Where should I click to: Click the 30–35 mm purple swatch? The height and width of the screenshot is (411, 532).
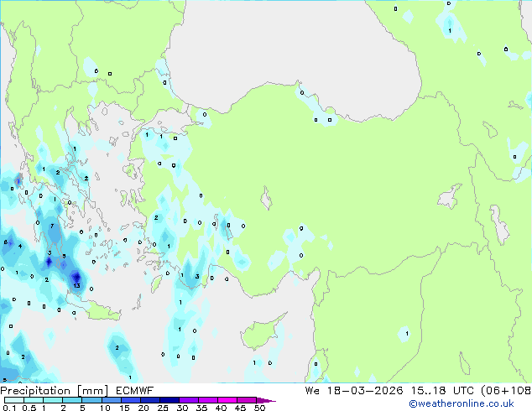pos(189,400)
